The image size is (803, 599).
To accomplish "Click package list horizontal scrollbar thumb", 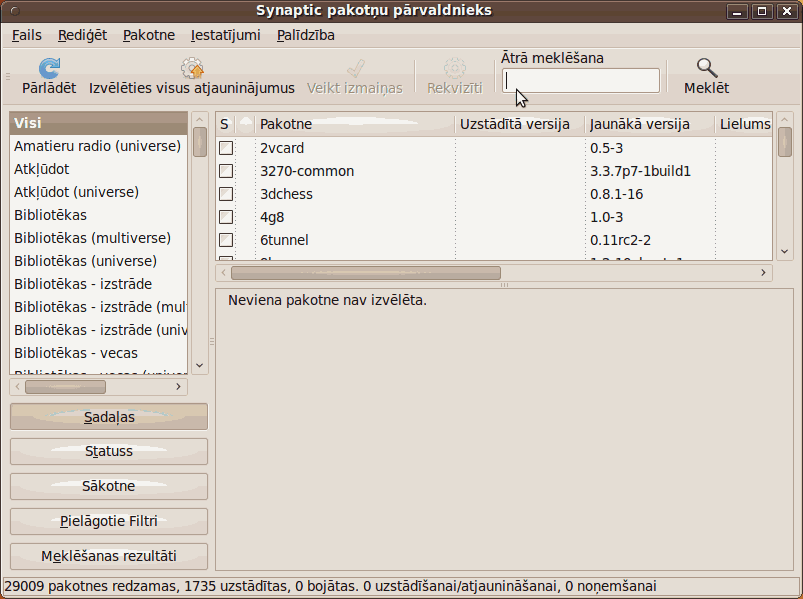I will point(366,273).
